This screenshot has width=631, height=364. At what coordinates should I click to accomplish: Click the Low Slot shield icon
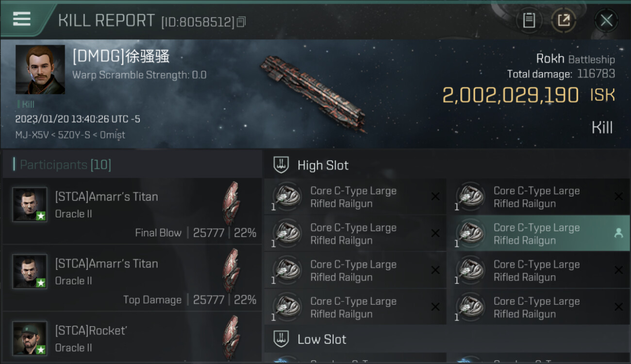point(281,339)
